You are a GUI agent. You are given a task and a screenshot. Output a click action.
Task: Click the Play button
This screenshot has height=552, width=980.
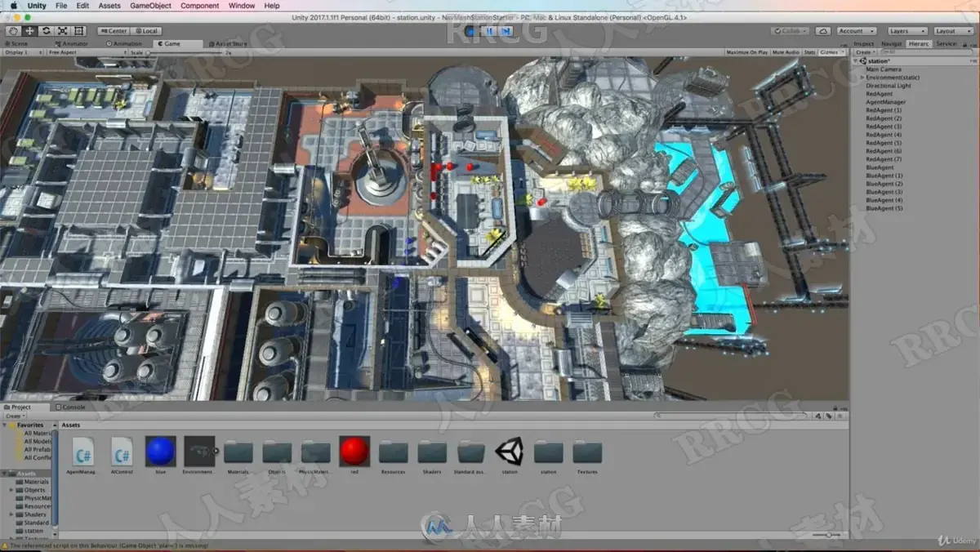(x=471, y=31)
